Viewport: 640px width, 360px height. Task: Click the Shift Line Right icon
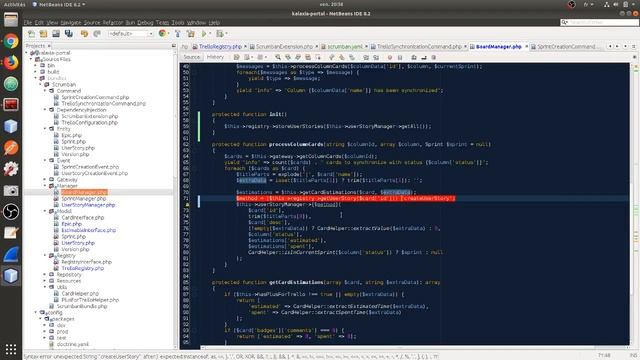point(376,58)
